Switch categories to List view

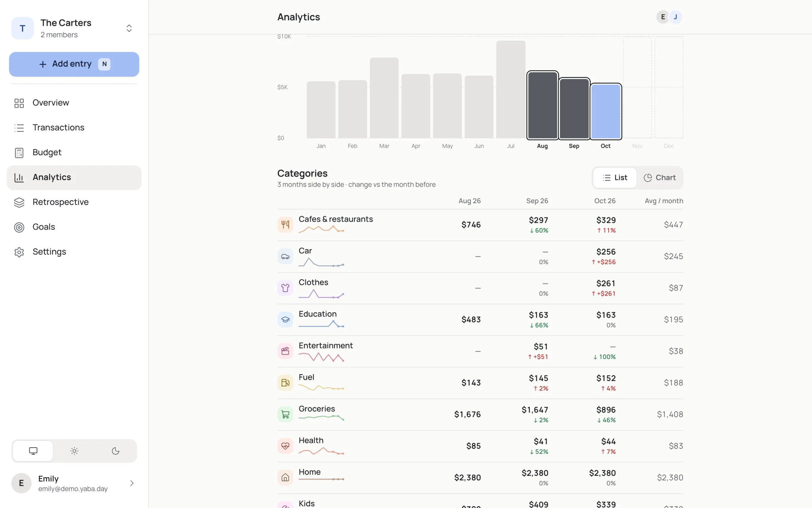pos(615,178)
